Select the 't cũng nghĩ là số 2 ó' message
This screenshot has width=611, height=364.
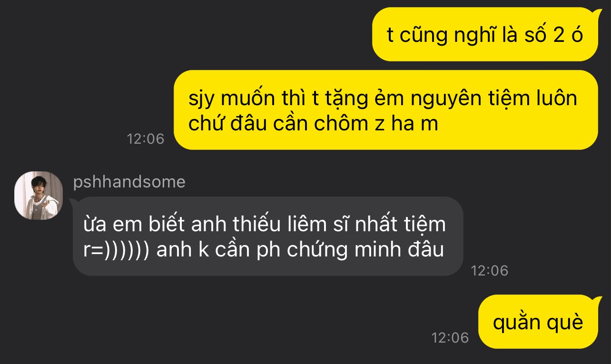pos(485,34)
